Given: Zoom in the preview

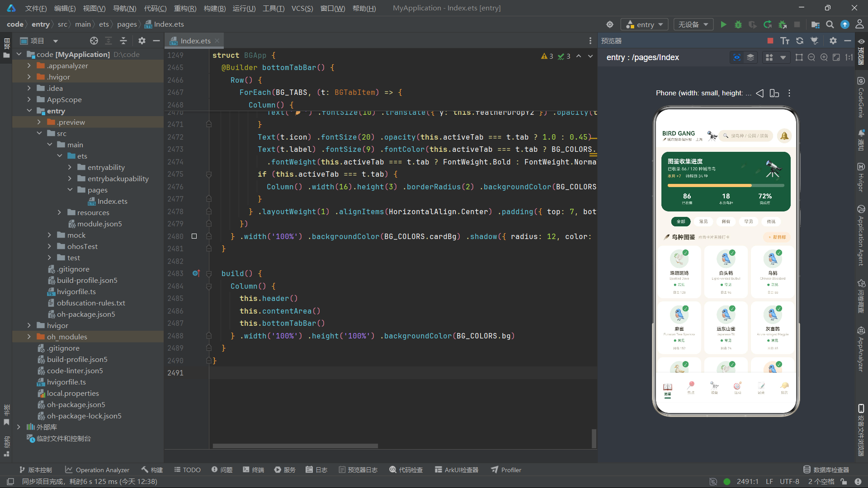Looking at the screenshot, I should [x=824, y=57].
